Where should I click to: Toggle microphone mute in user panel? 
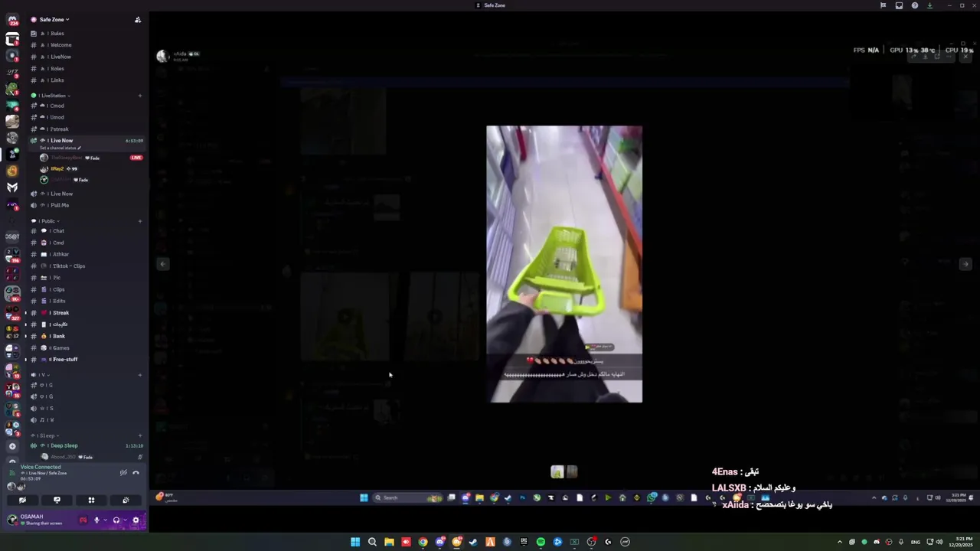[96, 520]
